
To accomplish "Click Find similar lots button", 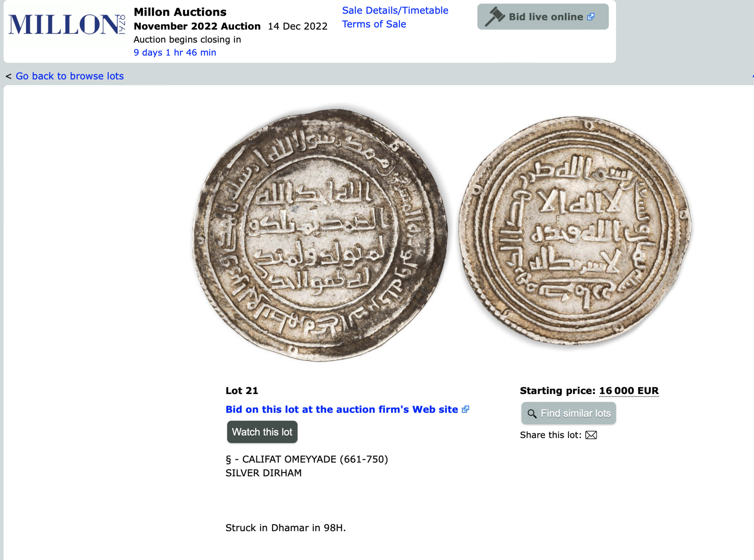I will pyautogui.click(x=568, y=413).
